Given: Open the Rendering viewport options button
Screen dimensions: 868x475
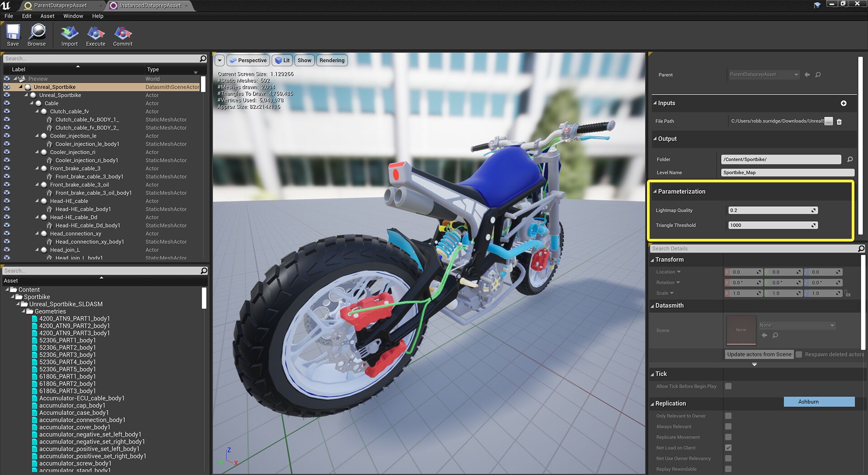Looking at the screenshot, I should click(332, 60).
